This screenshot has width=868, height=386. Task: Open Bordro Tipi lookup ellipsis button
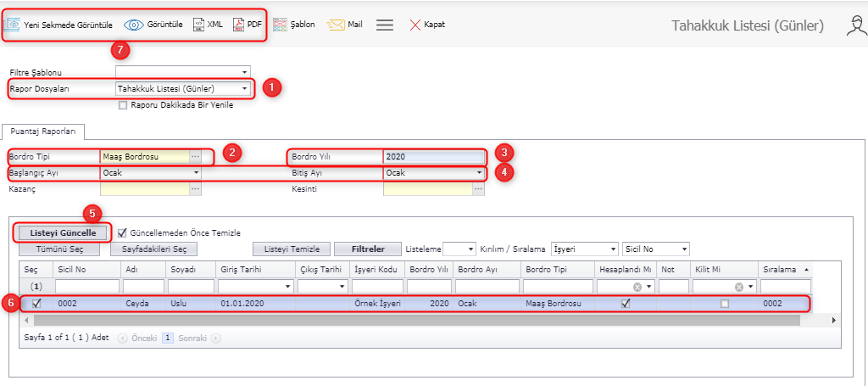(x=195, y=157)
